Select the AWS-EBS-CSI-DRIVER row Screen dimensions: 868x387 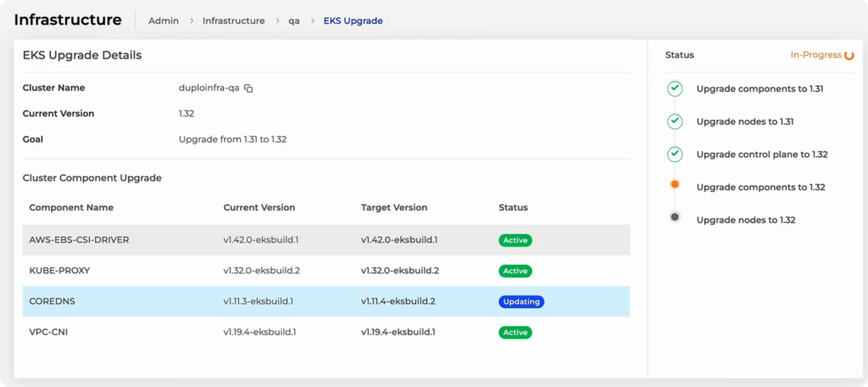pyautogui.click(x=79, y=240)
